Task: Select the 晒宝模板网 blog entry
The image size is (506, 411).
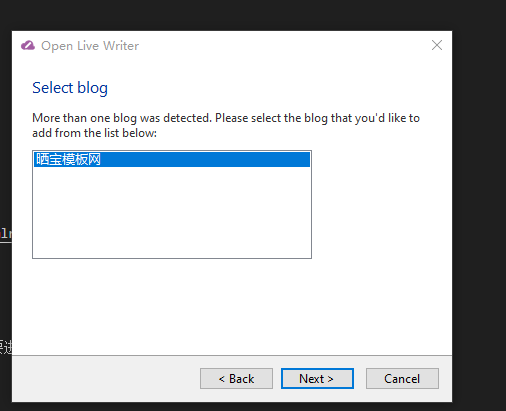Action: click(68, 159)
